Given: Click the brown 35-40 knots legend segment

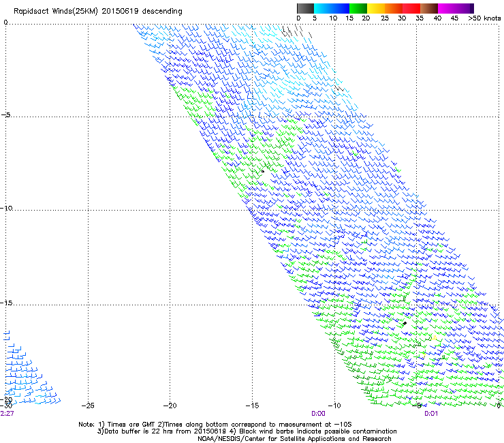Looking at the screenshot, I should [429, 8].
